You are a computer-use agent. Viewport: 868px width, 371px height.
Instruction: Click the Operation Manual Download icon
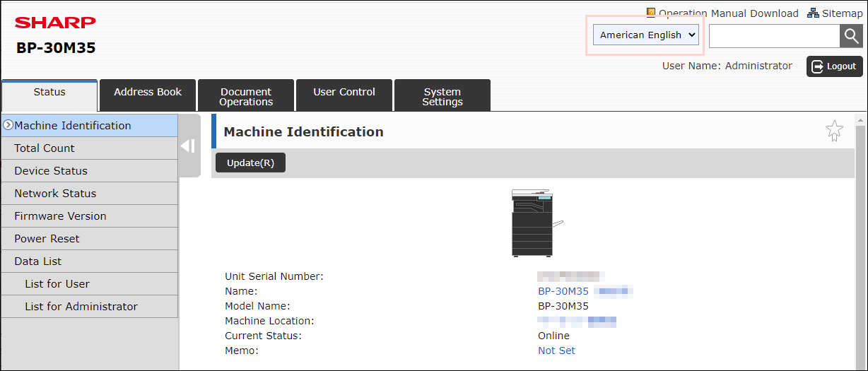[x=651, y=13]
